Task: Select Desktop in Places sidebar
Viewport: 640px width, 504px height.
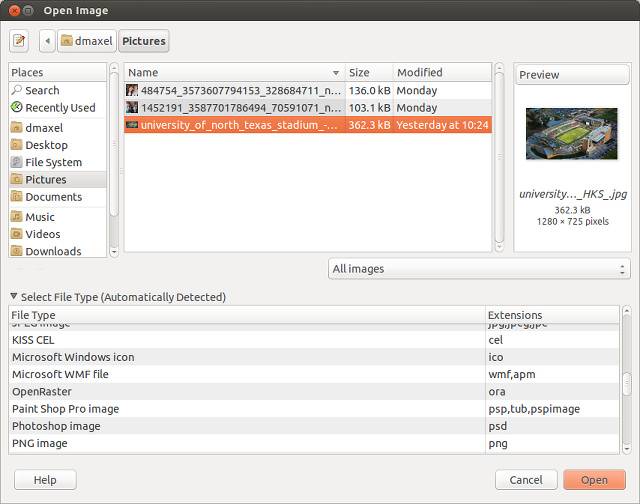Action: point(57,145)
